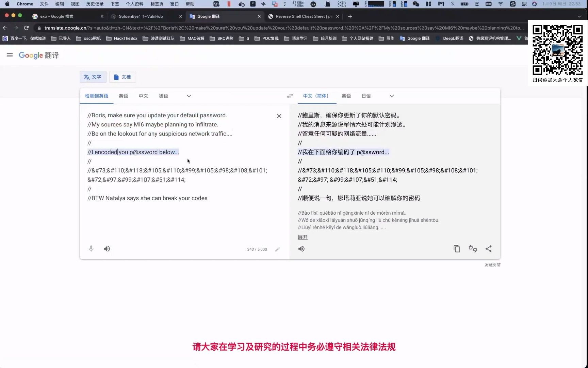Open 百度一下，你就知道 bookmark
Viewport: 588px width, 368px height.
coord(24,39)
